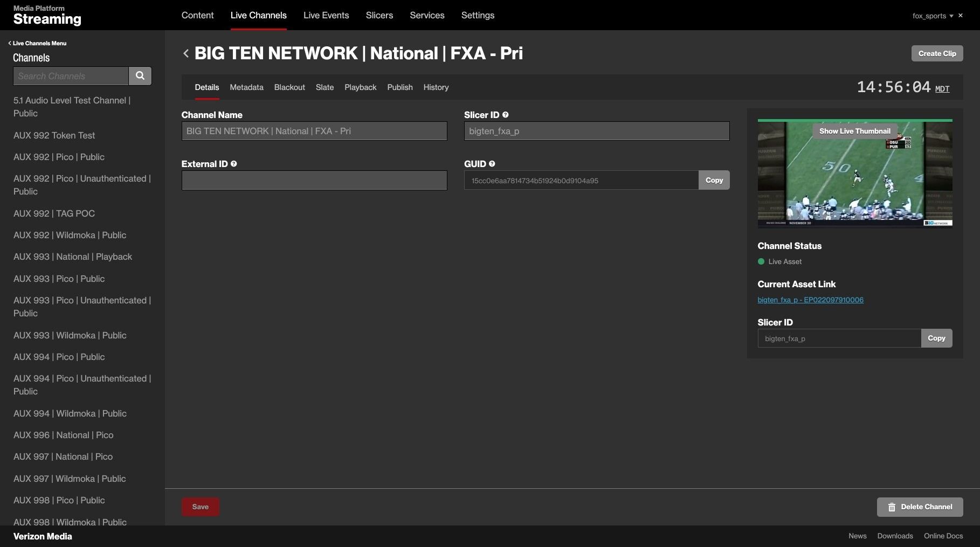
Task: Click the GUID help question icon
Action: click(x=492, y=164)
